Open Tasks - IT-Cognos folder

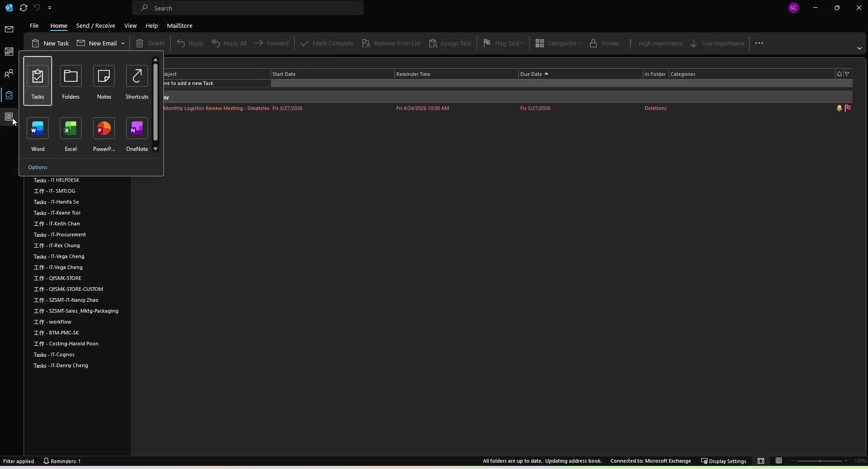tap(54, 354)
